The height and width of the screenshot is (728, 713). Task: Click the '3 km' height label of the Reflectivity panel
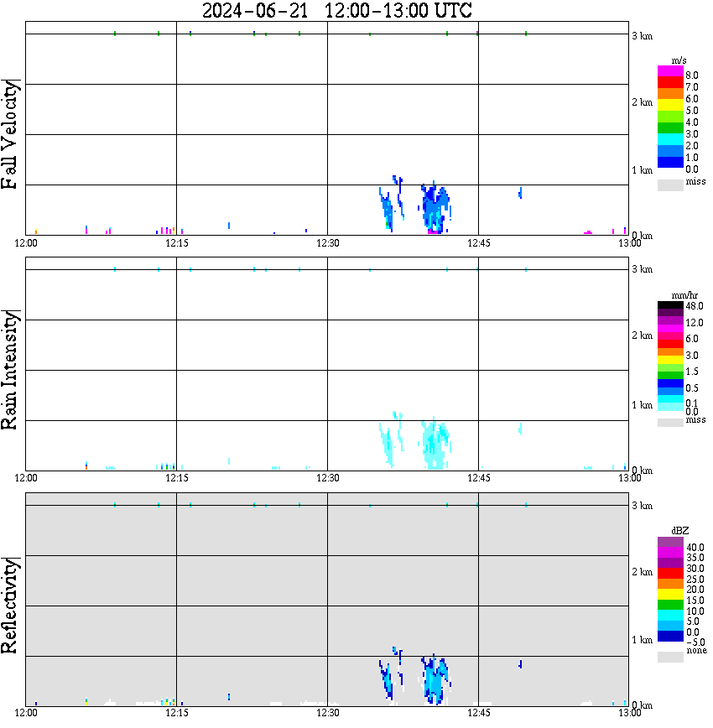643,506
